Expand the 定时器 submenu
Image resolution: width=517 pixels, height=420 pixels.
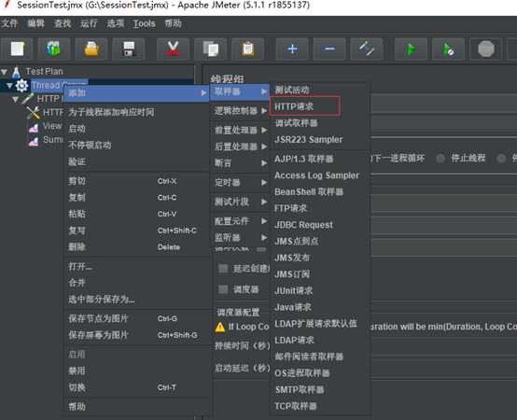click(x=240, y=182)
